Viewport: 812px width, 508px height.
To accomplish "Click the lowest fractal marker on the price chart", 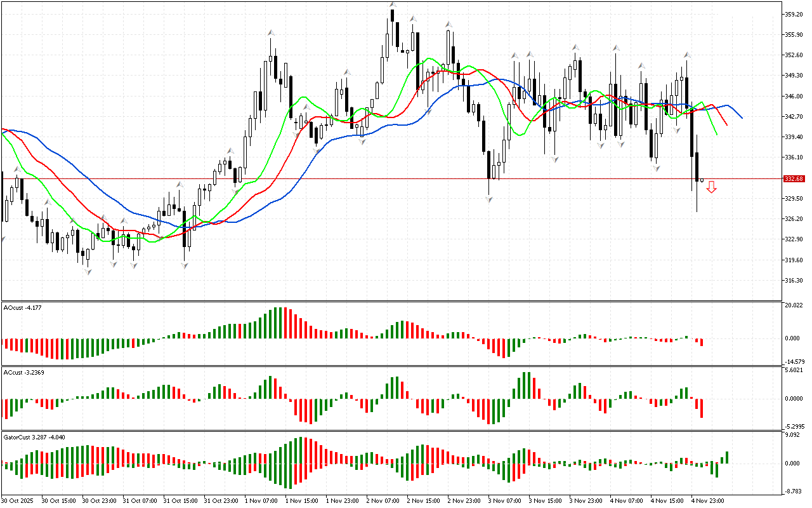I will coord(89,272).
